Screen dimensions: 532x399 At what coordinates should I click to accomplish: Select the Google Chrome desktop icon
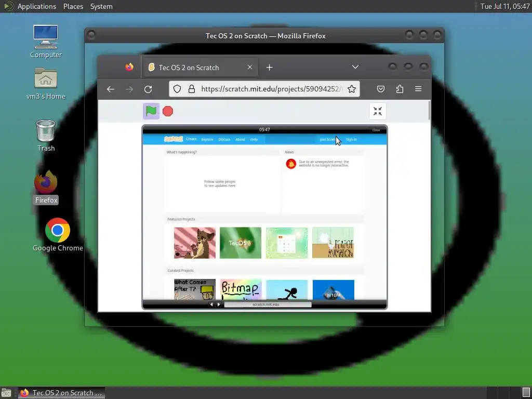[58, 235]
